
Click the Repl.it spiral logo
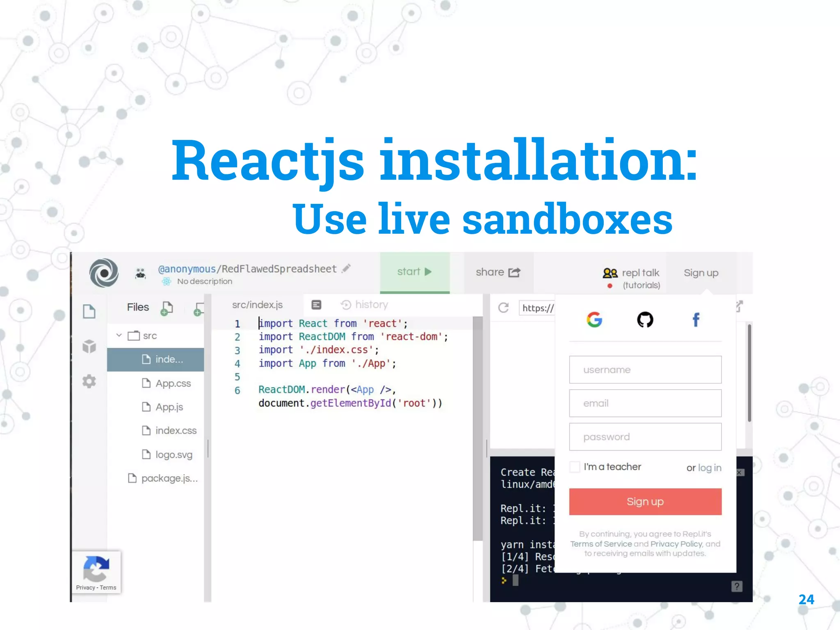point(104,273)
